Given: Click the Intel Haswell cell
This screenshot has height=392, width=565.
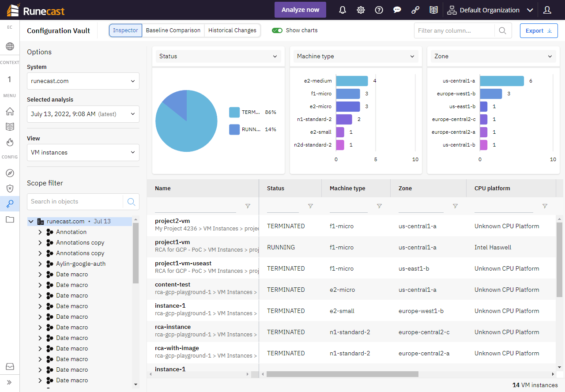Looking at the screenshot, I should tap(493, 247).
